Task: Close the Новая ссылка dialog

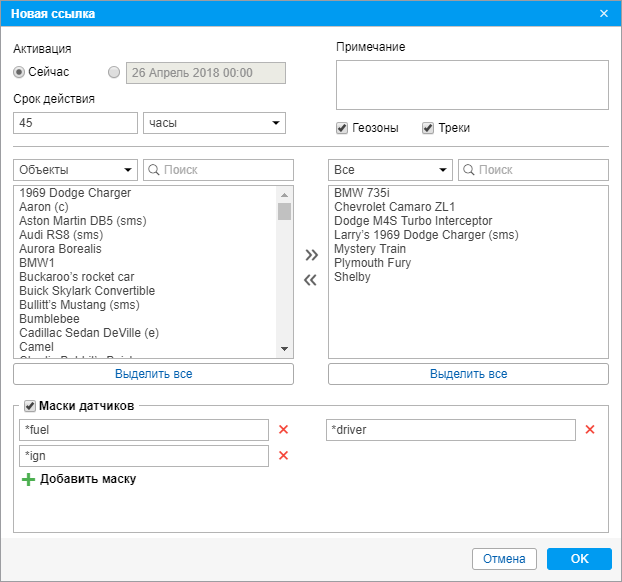Action: tap(604, 13)
